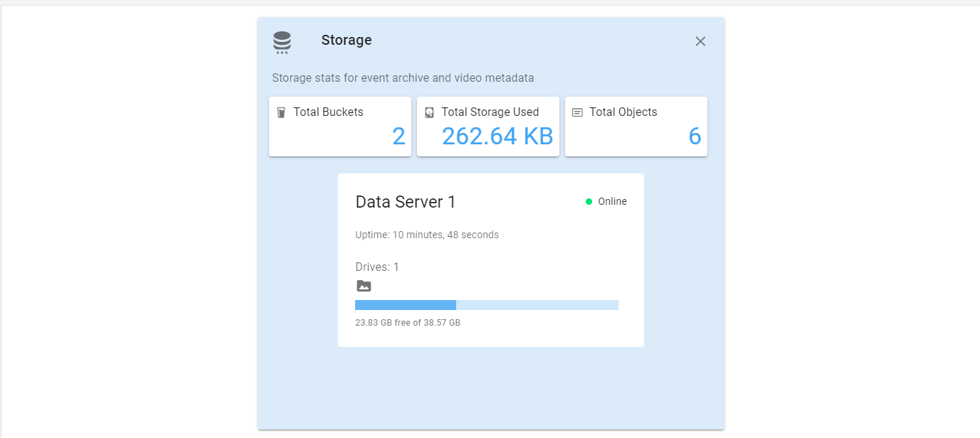980x438 pixels.
Task: Click the Online status indicator for Data Server 1
Action: (x=606, y=201)
